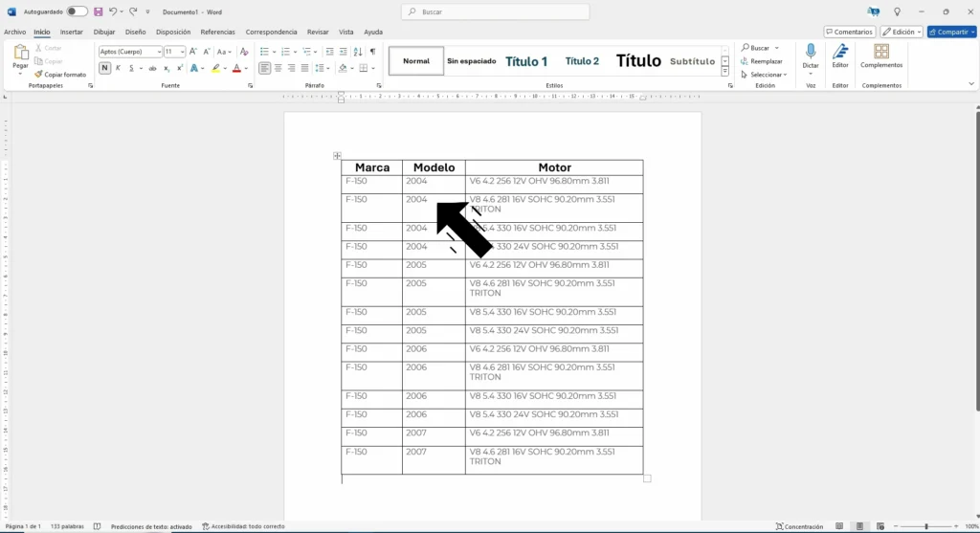Toggle the Autoguardado switch
Screen dimensions: 980x533
(x=77, y=11)
